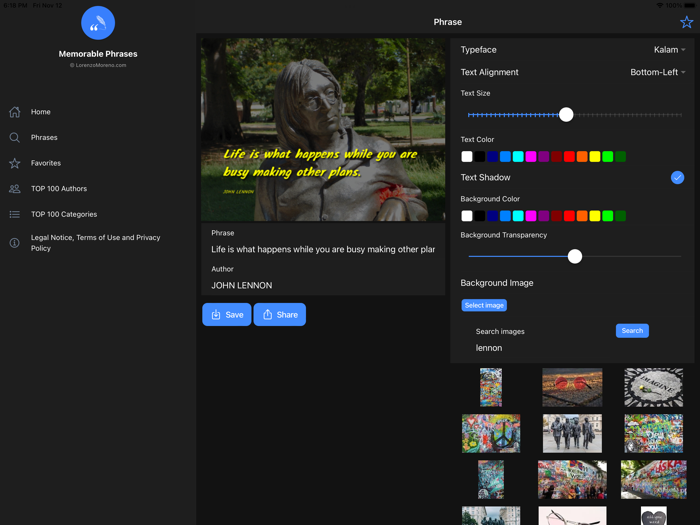Select the peace sign graffiti thumbnail
The height and width of the screenshot is (525, 700).
point(491,433)
